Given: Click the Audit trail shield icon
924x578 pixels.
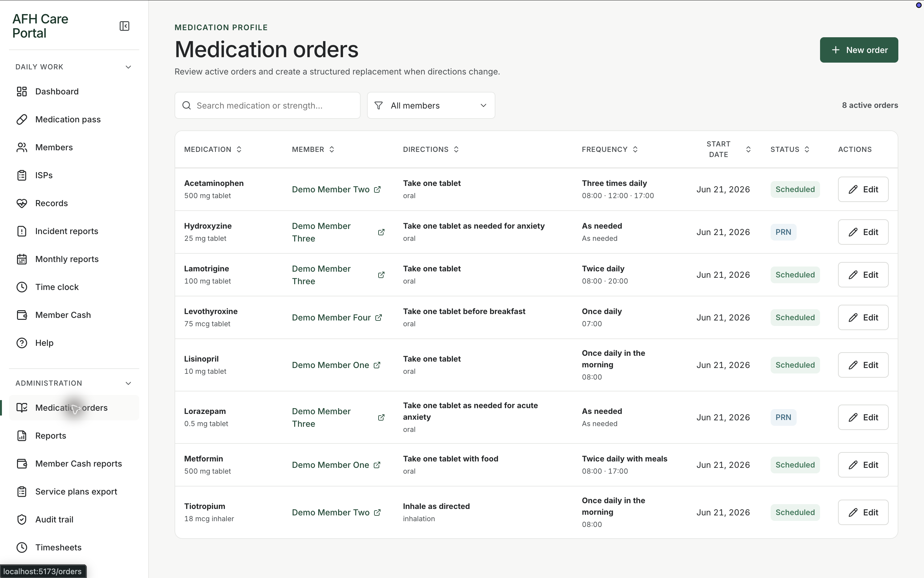Looking at the screenshot, I should point(22,520).
